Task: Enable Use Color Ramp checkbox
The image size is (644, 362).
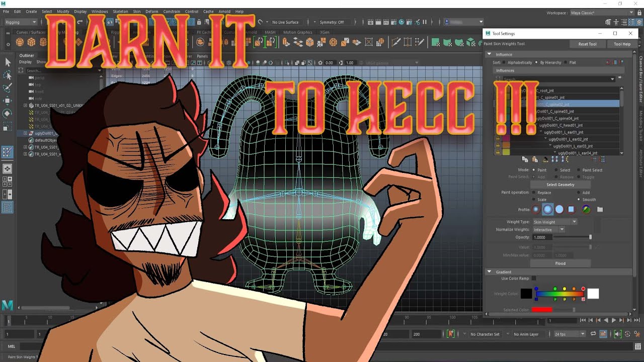Action: pos(534,278)
